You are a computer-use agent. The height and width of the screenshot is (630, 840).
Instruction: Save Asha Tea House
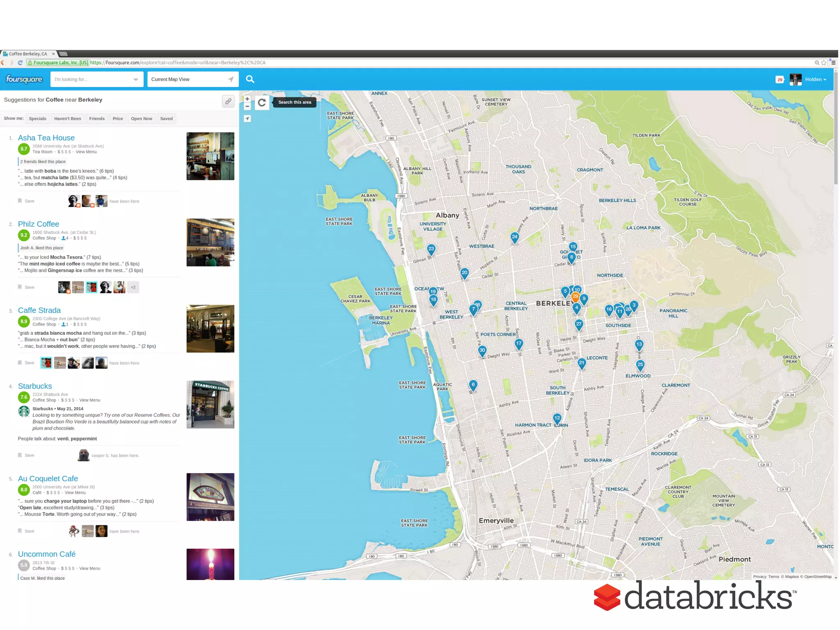pyautogui.click(x=26, y=201)
